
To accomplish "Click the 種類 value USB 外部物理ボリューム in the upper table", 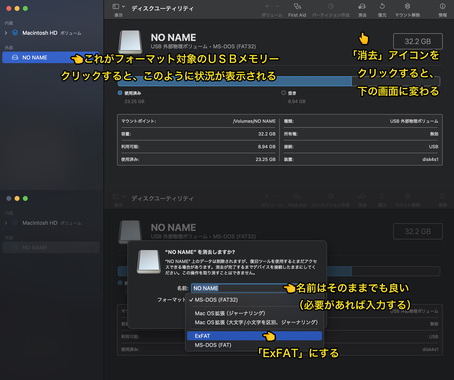I will click(414, 121).
